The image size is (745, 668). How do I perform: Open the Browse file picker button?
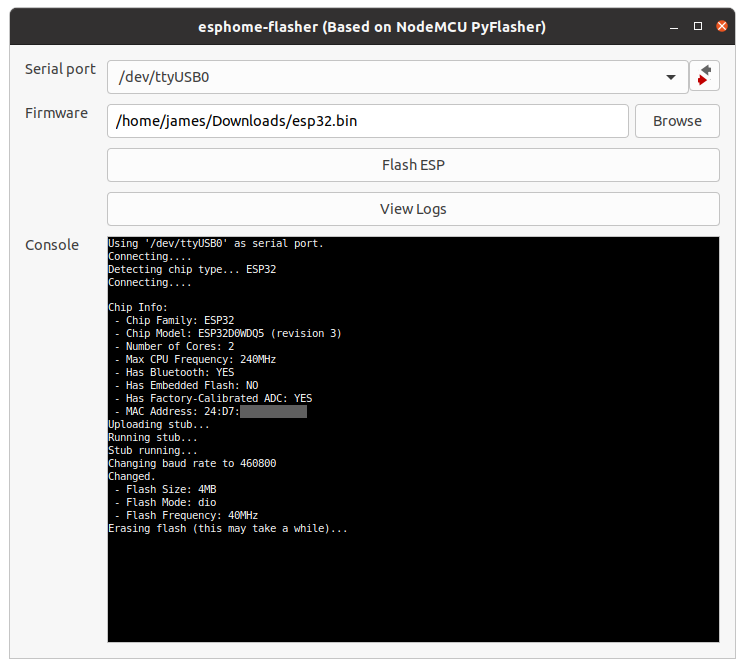(677, 121)
